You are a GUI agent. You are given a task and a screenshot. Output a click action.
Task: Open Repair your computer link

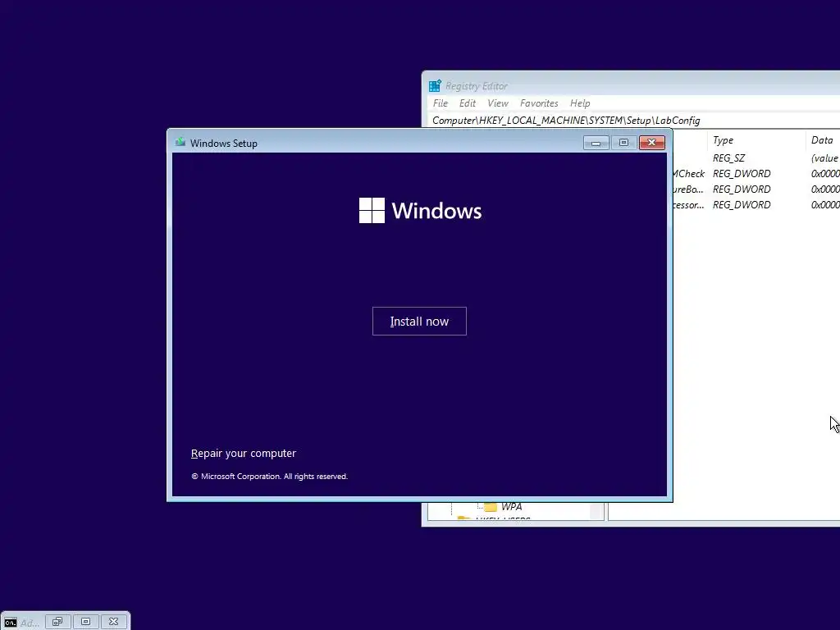[243, 453]
